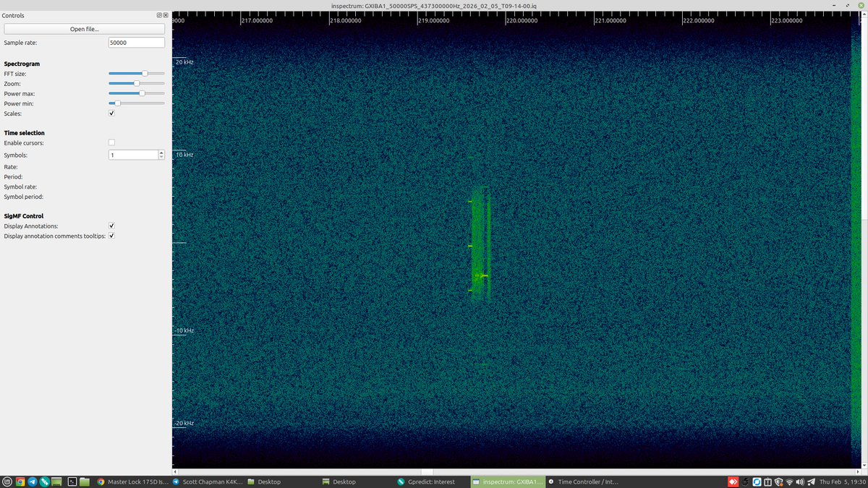Click the 10 kHz frequency scale label
This screenshot has height=488, width=868.
(184, 155)
